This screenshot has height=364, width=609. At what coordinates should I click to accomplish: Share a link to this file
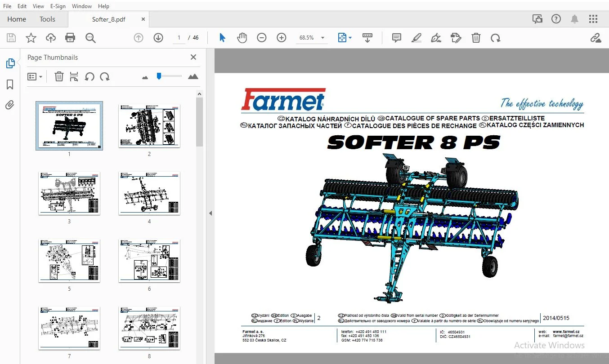[x=596, y=38]
